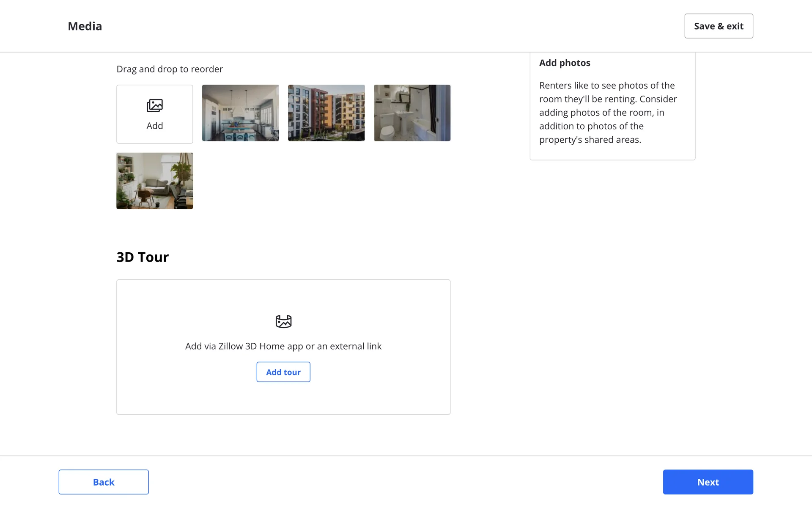Click the 'Add' label in upload tile

coord(154,126)
